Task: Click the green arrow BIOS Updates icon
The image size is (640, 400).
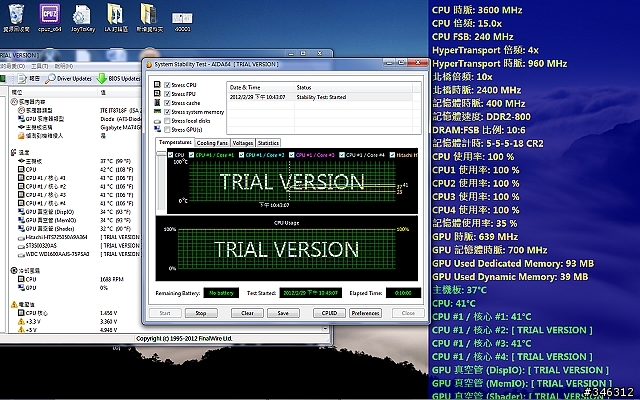Action: [x=102, y=78]
